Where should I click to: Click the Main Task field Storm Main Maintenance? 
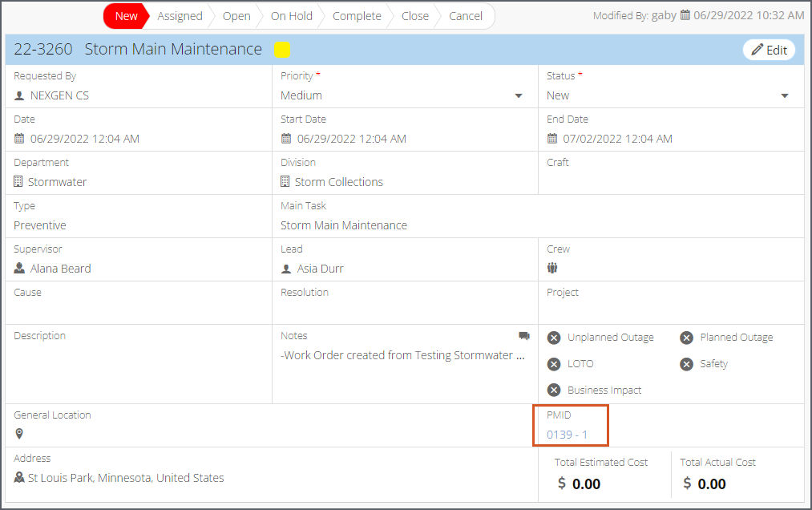(344, 225)
